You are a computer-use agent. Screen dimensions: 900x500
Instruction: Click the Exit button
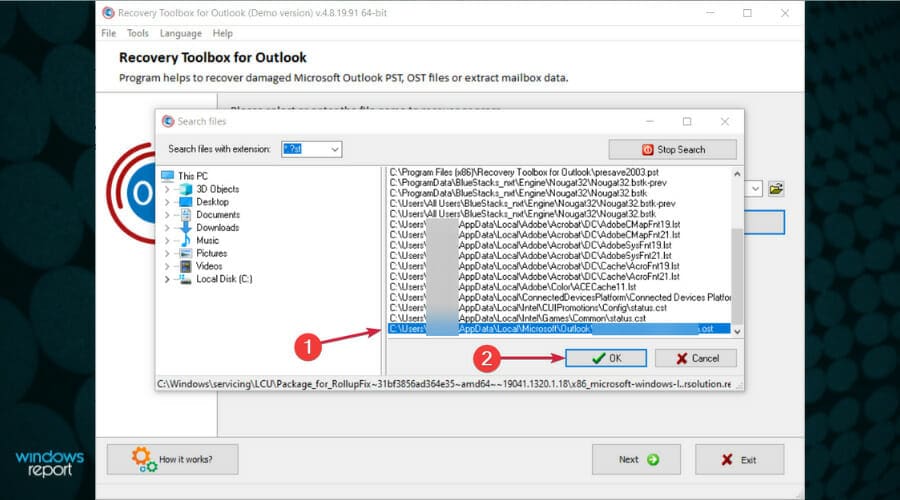coord(739,459)
